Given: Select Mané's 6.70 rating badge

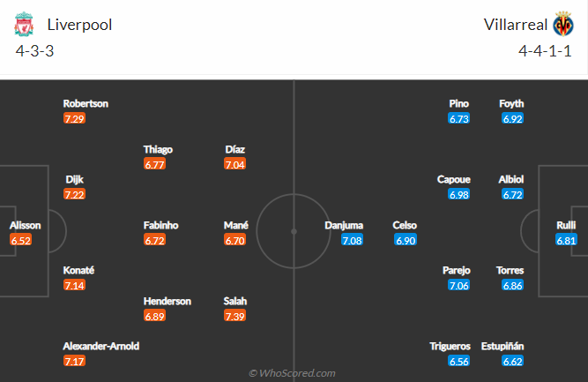Looking at the screenshot, I should point(235,240).
